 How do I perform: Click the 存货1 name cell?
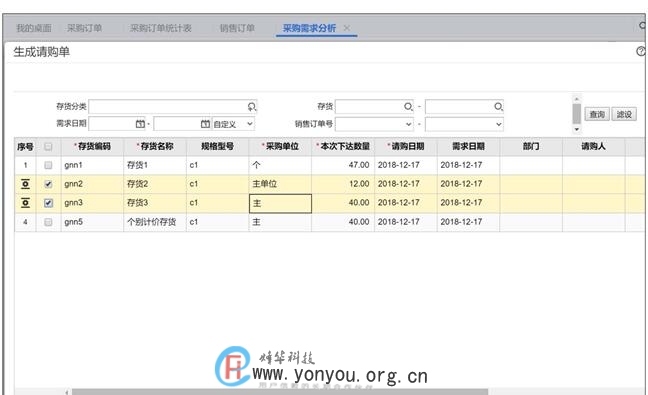155,165
